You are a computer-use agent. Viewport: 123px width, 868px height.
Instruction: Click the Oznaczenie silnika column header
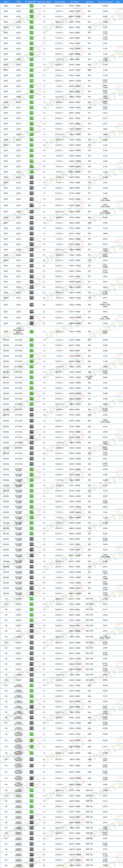105,2
